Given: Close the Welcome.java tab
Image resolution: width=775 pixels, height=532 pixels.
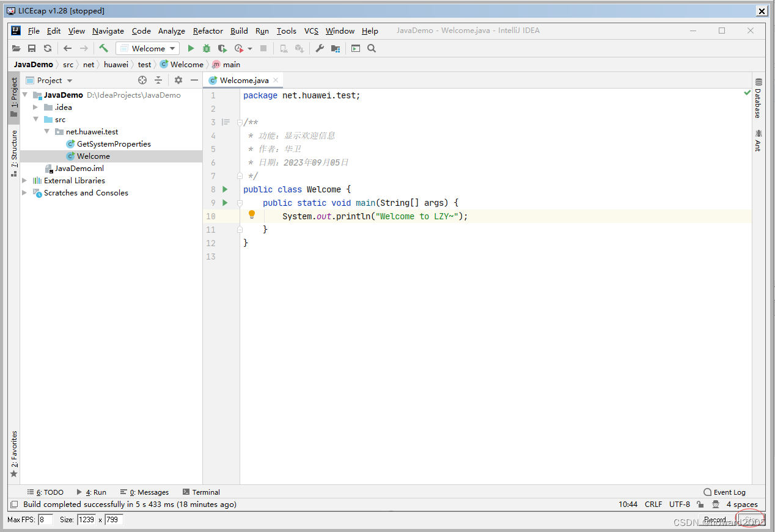Looking at the screenshot, I should (x=276, y=80).
